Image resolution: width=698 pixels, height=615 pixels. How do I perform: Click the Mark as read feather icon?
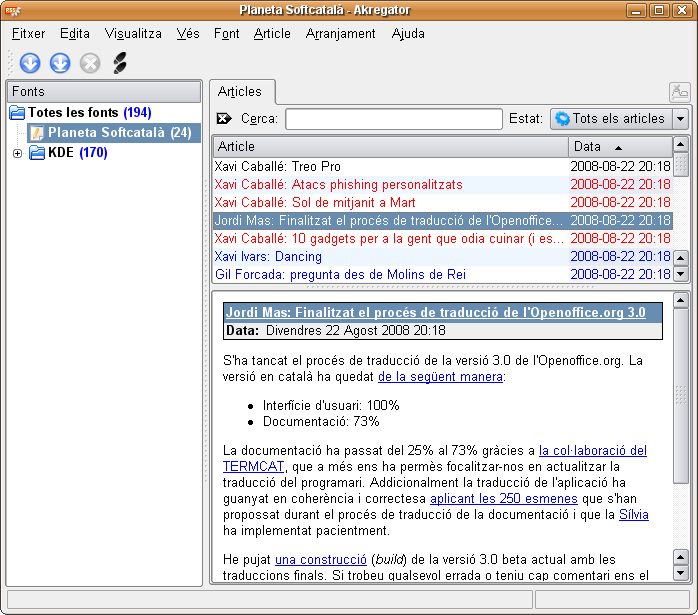(120, 63)
